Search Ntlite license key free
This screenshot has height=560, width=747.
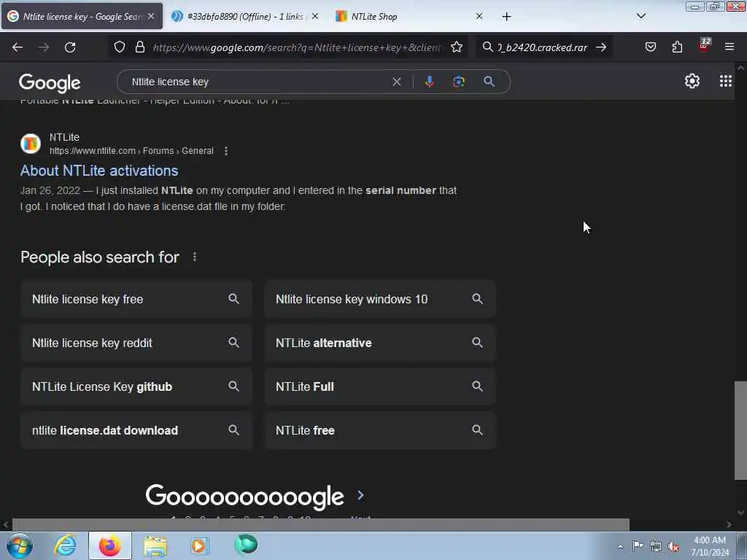coord(136,299)
